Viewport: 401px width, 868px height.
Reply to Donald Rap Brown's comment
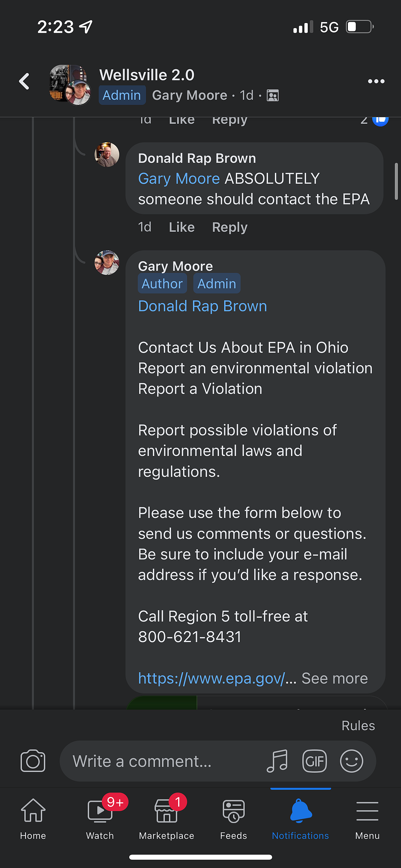[230, 227]
